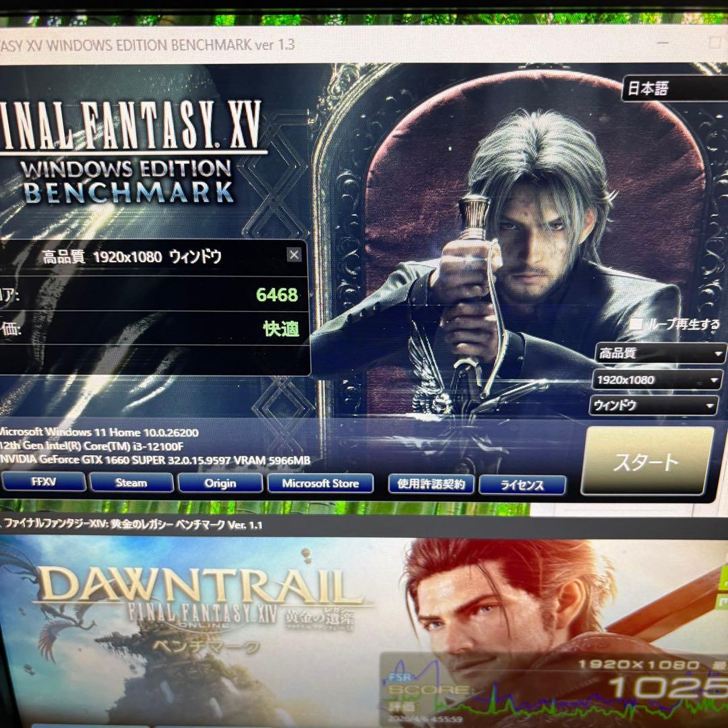Toggle the ループ再生する checkbox
The image size is (728, 728).
click(x=638, y=324)
